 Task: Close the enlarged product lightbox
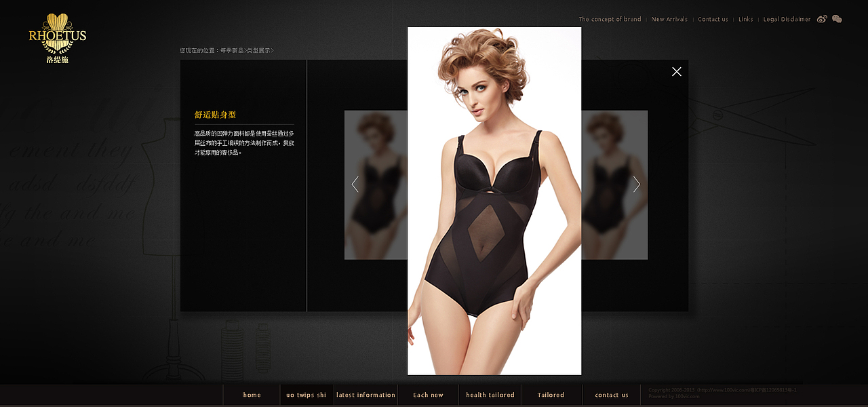click(676, 71)
